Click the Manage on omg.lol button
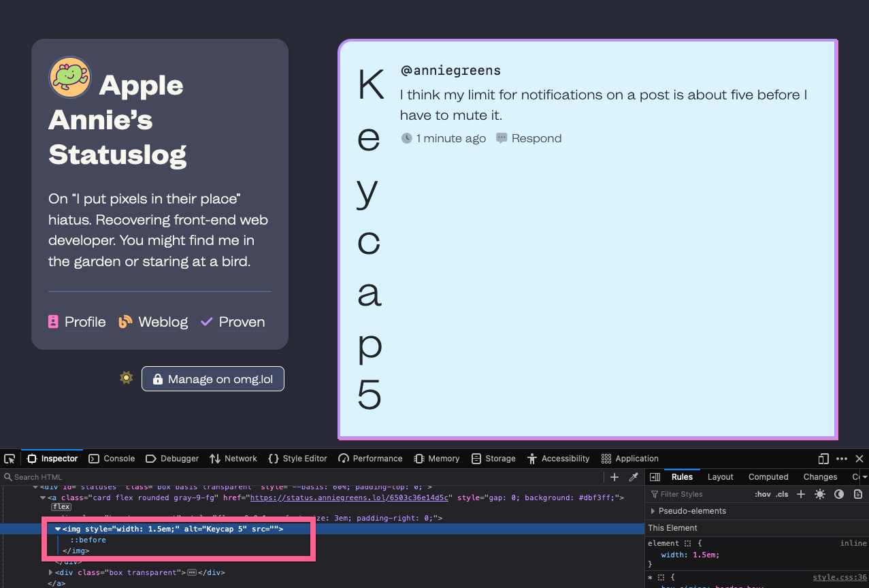 coord(212,379)
